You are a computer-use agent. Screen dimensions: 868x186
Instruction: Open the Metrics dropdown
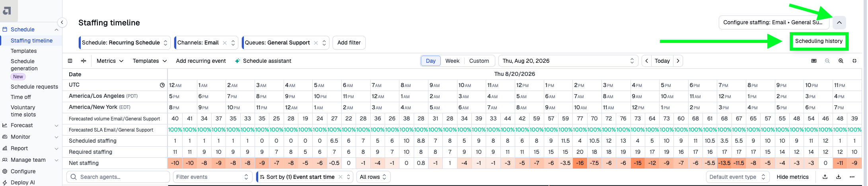[x=110, y=61]
